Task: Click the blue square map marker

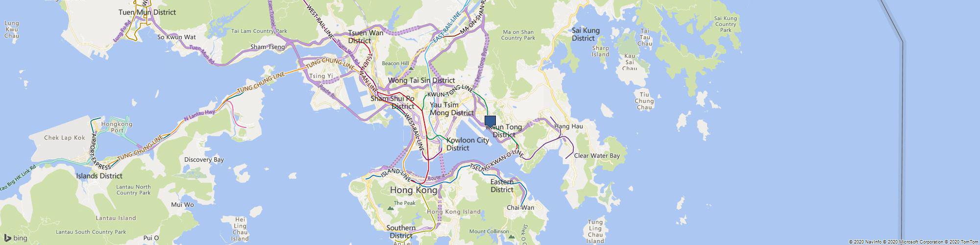Action: (490, 121)
